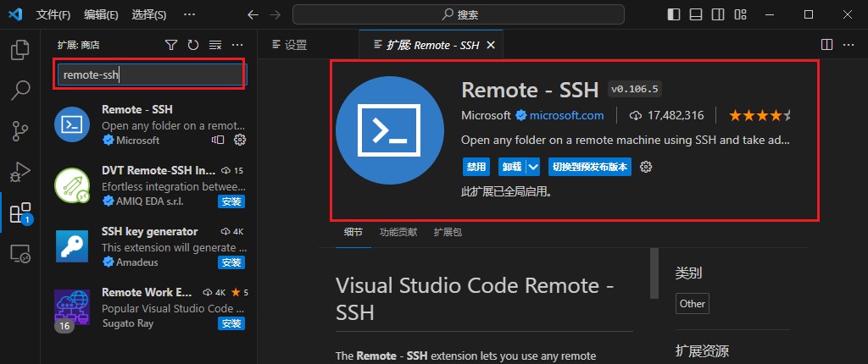Screen dimensions: 868x364
Task: Select Remote - SSH in extension list
Action: (150, 125)
